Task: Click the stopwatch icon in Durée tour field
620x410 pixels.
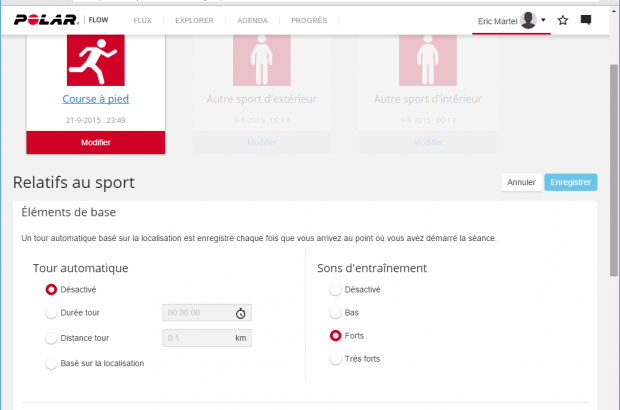Action: pos(241,313)
